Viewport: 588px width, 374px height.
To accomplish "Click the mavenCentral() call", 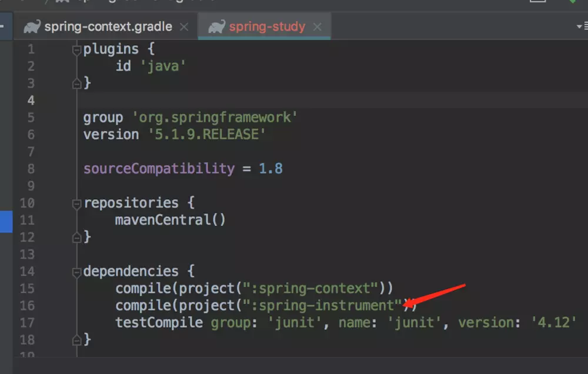I will click(171, 220).
